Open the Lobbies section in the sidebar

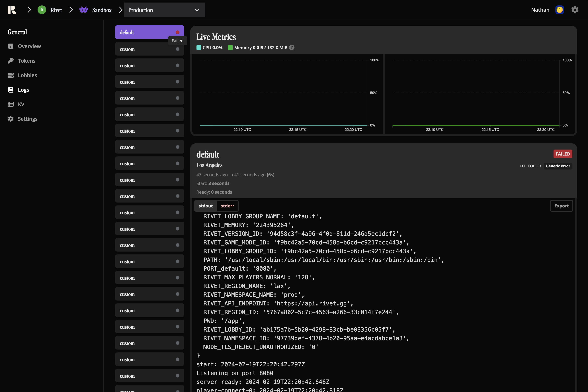pos(27,75)
